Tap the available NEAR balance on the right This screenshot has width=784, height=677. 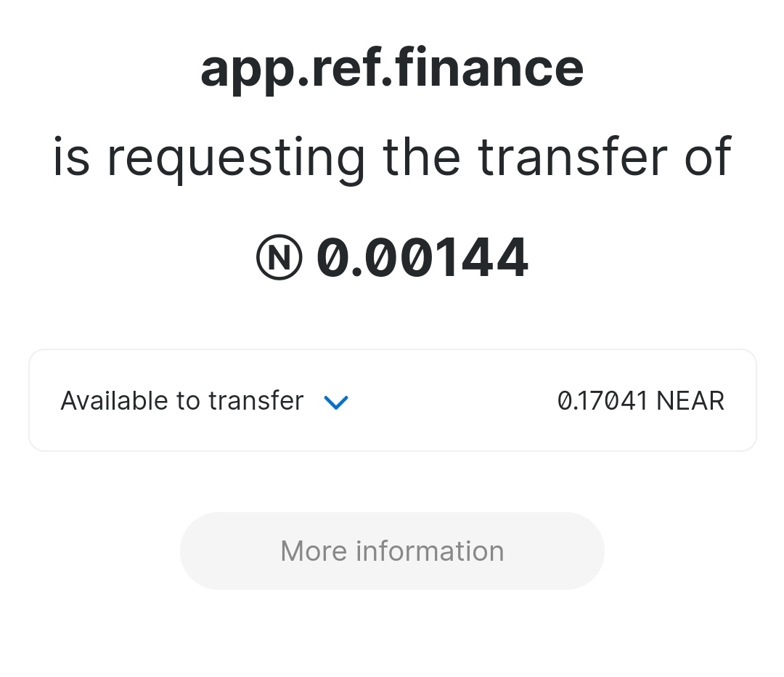(x=640, y=401)
